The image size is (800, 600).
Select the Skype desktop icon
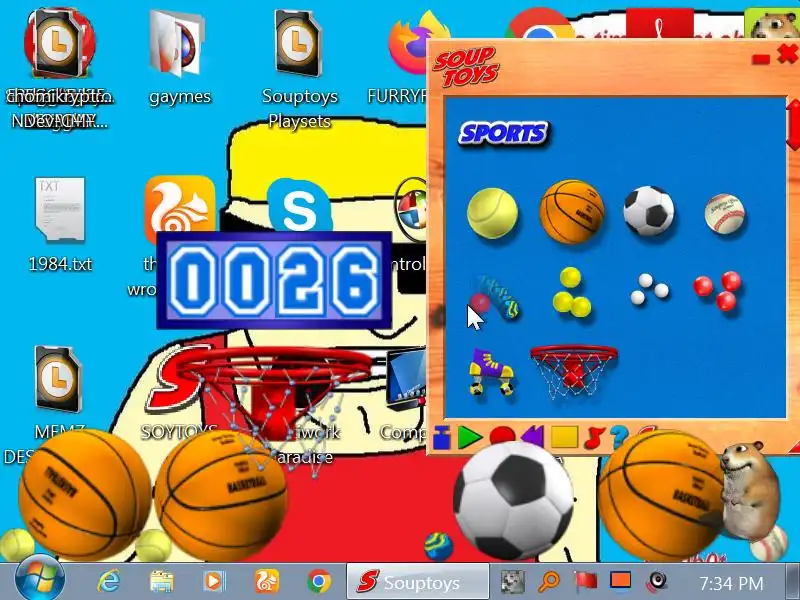[x=299, y=207]
